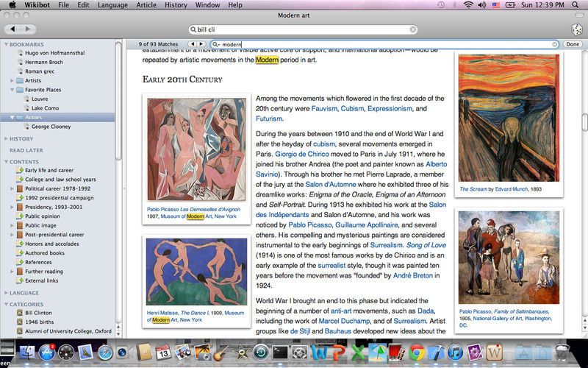Viewport: 588px width, 368px height.
Task: Open the Edit menu
Action: pyautogui.click(x=83, y=5)
